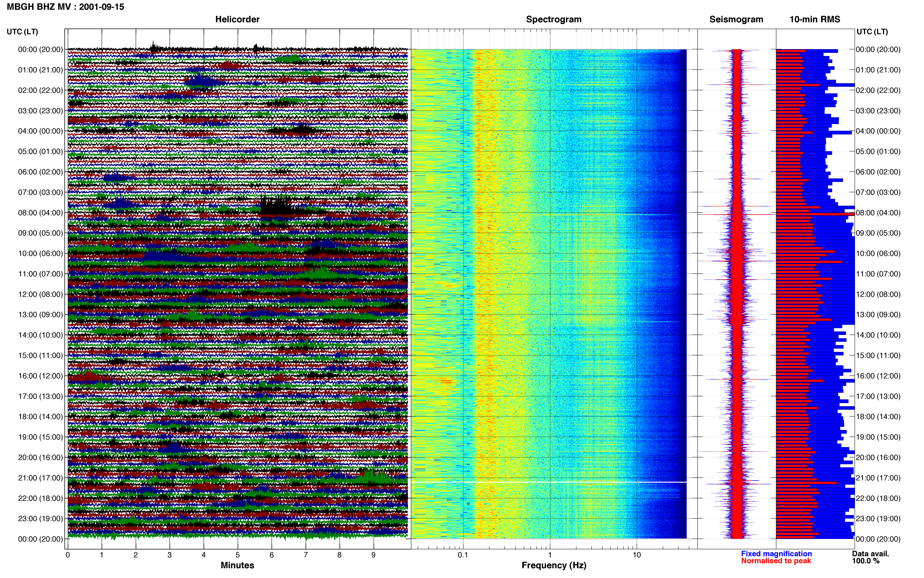Click left time label 07:00 (03:00)
The image size is (924, 578).
coord(41,192)
